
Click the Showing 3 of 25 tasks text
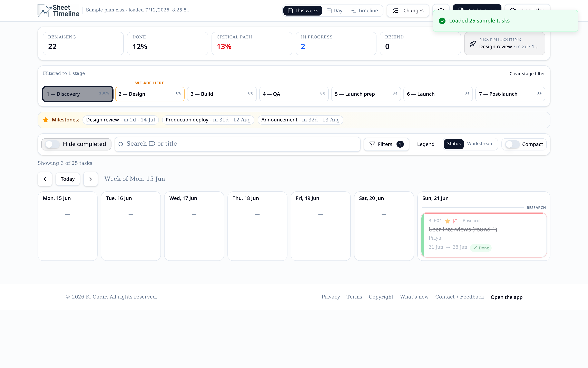tap(65, 163)
